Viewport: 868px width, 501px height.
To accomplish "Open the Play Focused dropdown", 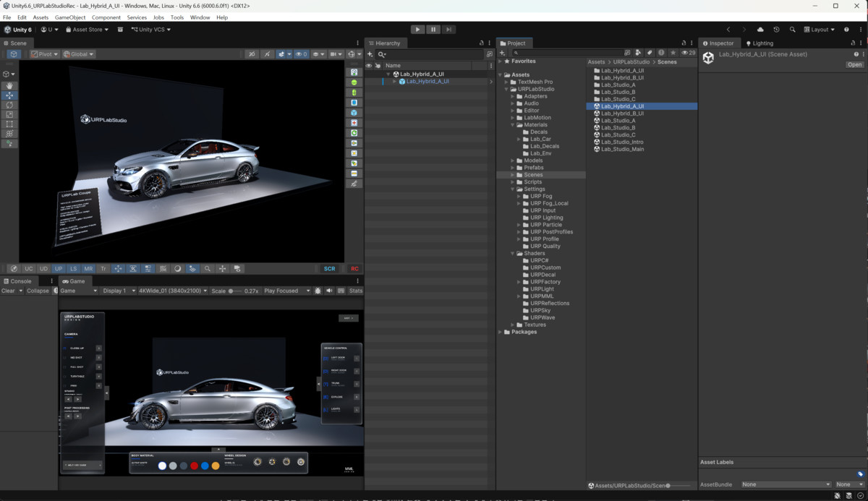I will click(x=286, y=291).
